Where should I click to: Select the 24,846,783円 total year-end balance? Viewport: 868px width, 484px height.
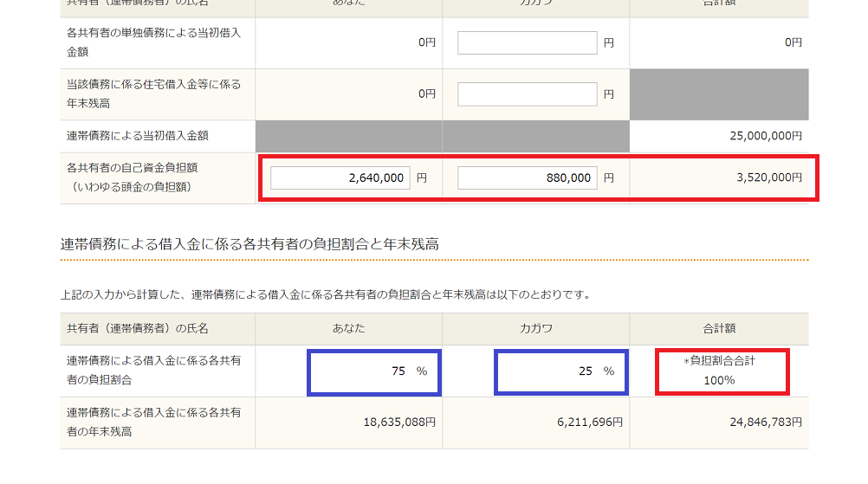pos(766,423)
